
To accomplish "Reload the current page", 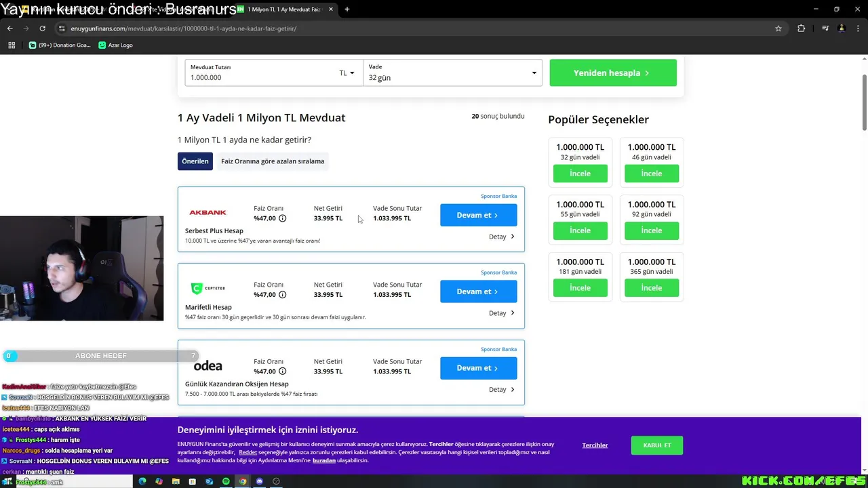I will (42, 28).
